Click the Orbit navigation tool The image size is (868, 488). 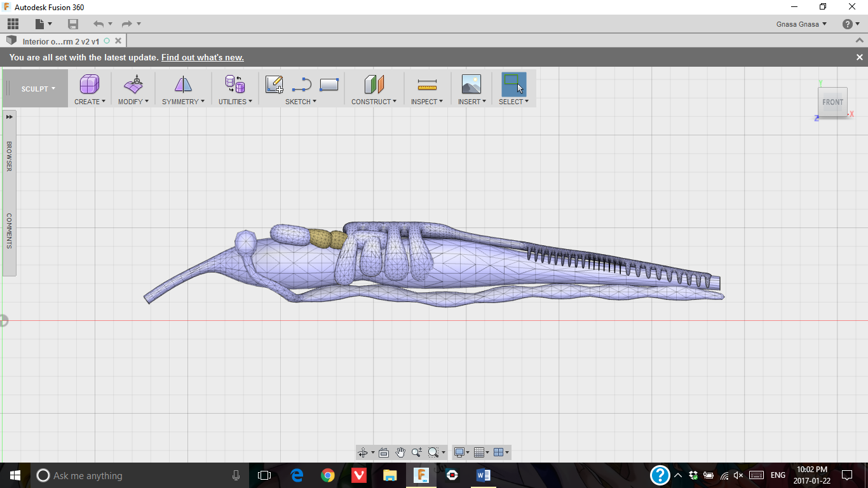[x=363, y=452]
